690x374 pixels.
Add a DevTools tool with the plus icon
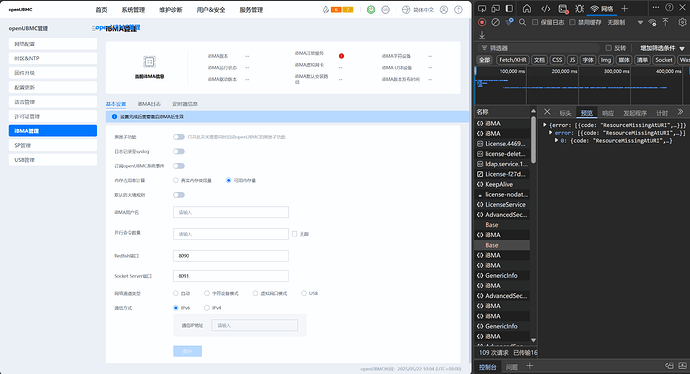tap(624, 8)
